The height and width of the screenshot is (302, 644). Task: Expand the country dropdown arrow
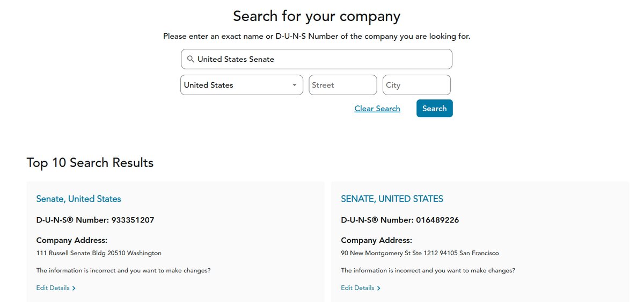[x=294, y=85]
